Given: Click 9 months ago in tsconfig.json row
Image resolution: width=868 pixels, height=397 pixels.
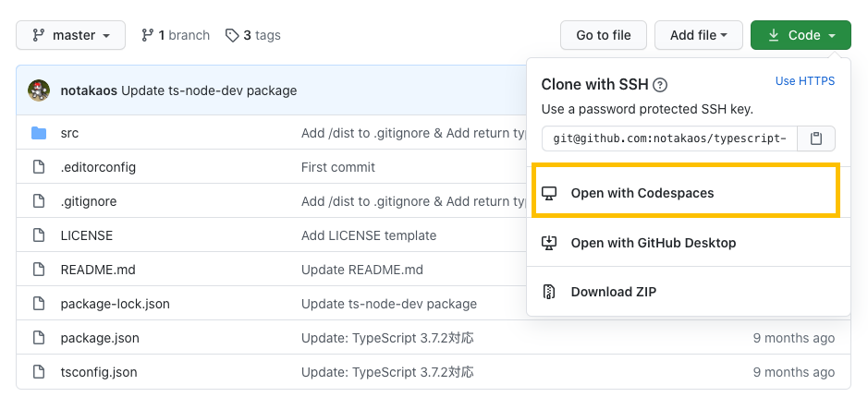Looking at the screenshot, I should (794, 372).
